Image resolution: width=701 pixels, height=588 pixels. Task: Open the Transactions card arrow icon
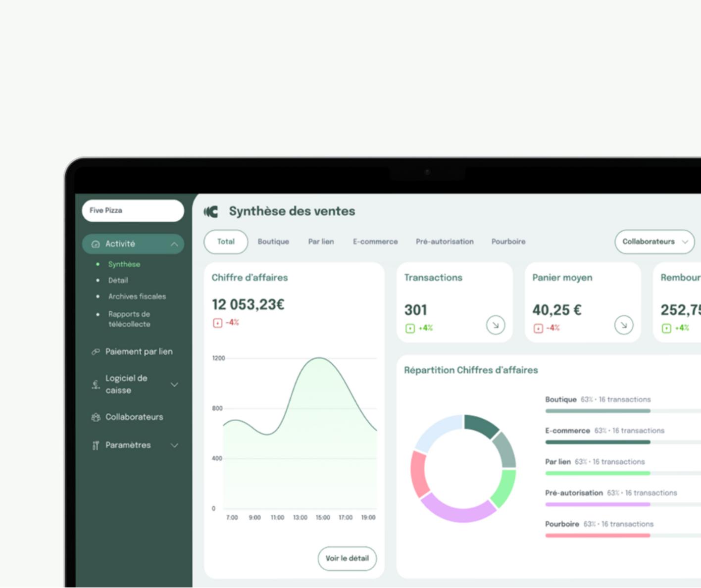[x=495, y=325]
